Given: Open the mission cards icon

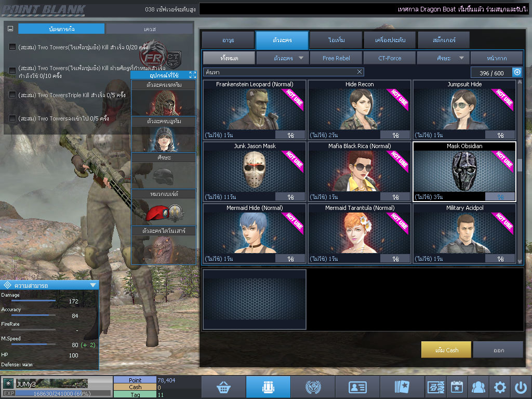Looking at the screenshot, I should [402, 387].
